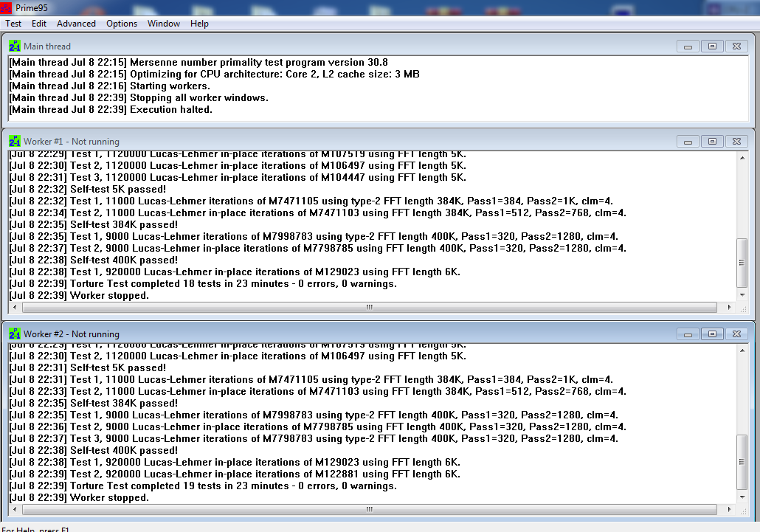This screenshot has width=760, height=532.
Task: Click the Main thread window icon
Action: coord(15,46)
